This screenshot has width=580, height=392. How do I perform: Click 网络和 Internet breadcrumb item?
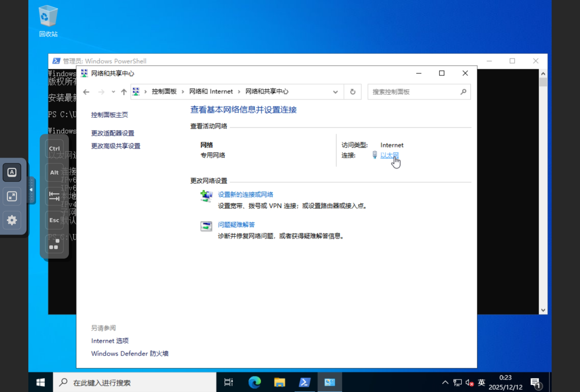[211, 92]
